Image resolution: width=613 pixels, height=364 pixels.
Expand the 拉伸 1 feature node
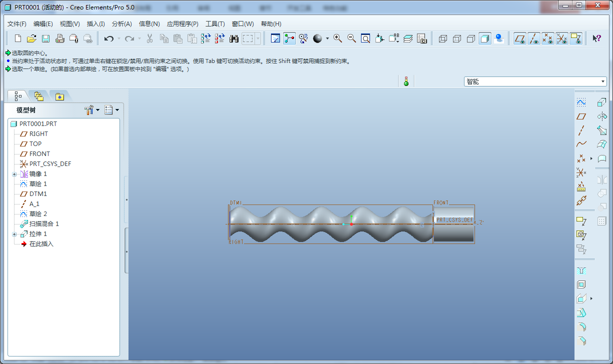(x=14, y=234)
